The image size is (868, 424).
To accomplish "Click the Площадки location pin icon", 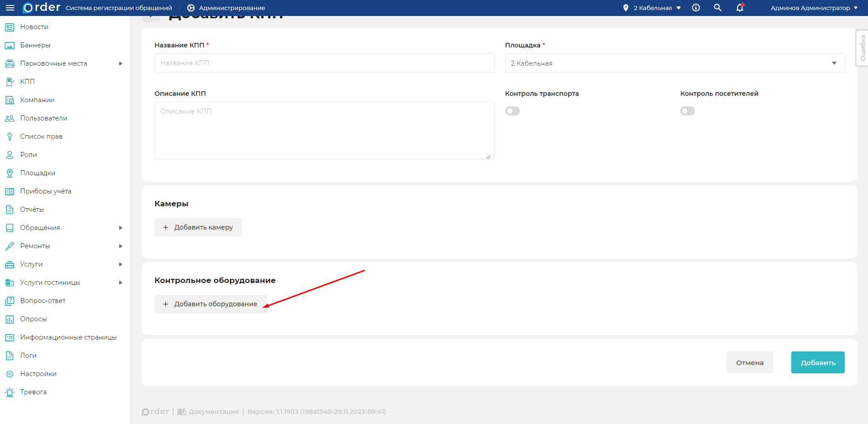I will point(10,173).
